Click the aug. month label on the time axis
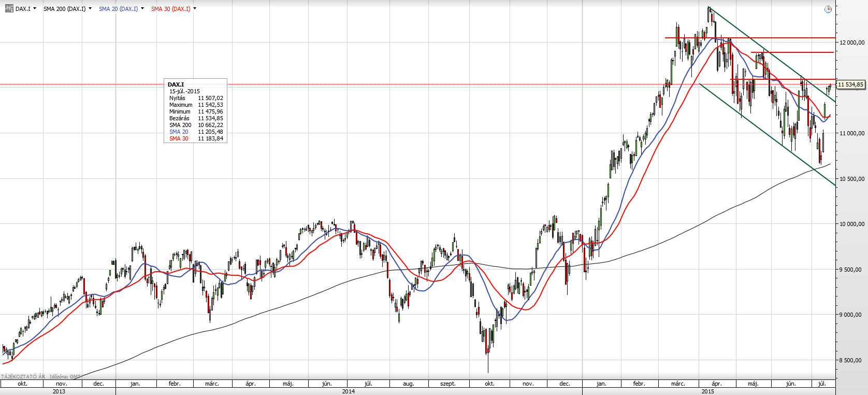 pyautogui.click(x=409, y=384)
